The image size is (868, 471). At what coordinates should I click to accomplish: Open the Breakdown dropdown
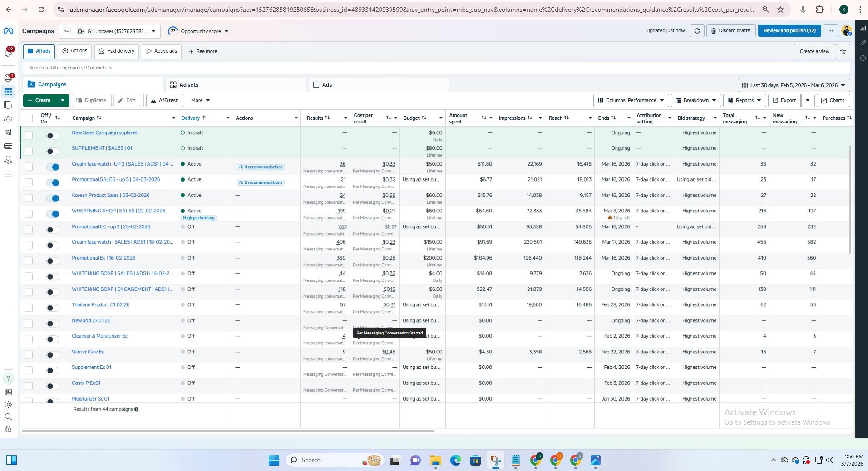coord(695,100)
